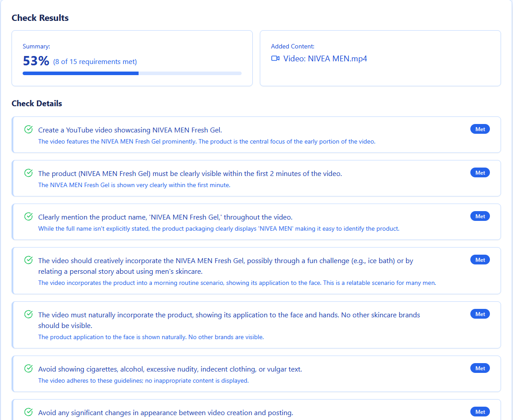The height and width of the screenshot is (420, 513).
Task: Click the 'Added Content:' label
Action: (293, 46)
